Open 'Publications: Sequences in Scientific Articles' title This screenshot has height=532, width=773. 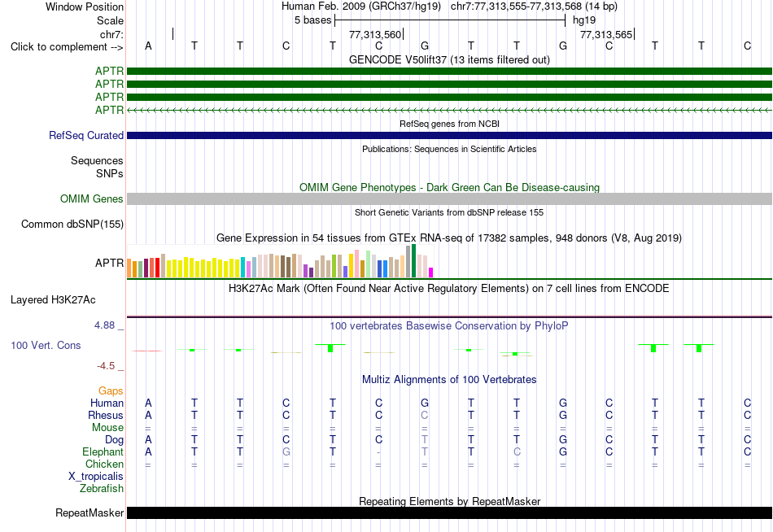tap(449, 149)
